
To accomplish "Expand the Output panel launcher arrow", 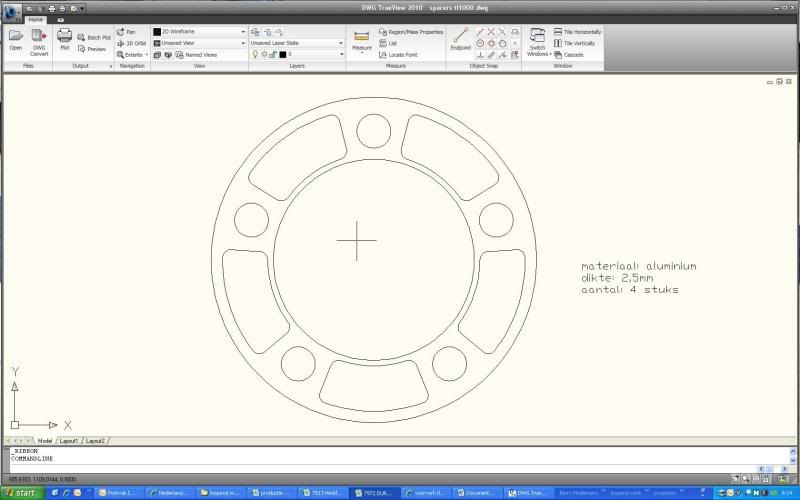I will tap(111, 66).
